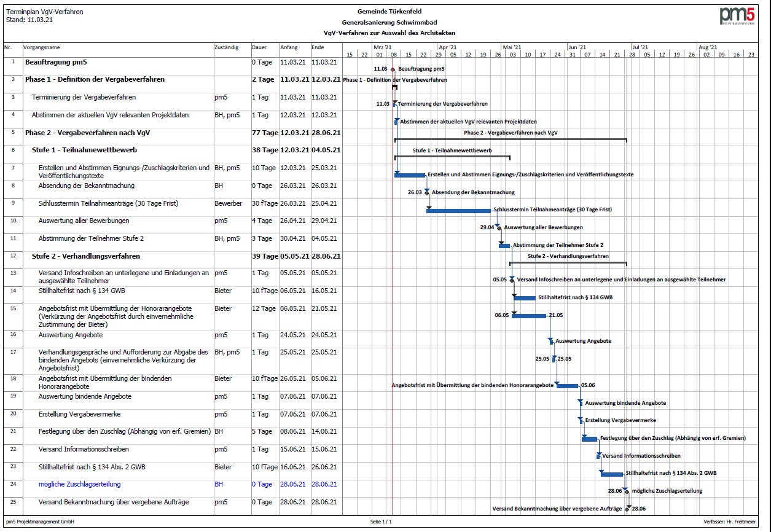Click the 'Auswertung aller Bewerbungen' milestone marker
The width and height of the screenshot is (771, 532).
click(x=499, y=227)
